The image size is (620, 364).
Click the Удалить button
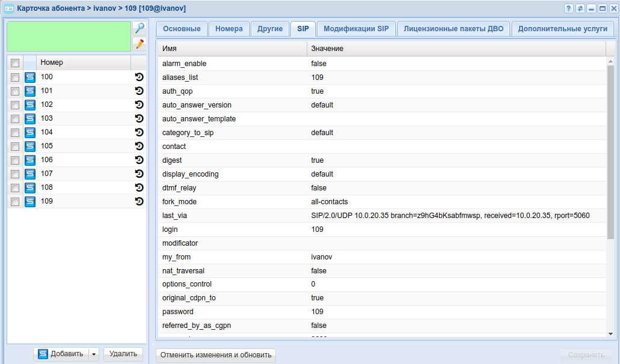(x=123, y=354)
